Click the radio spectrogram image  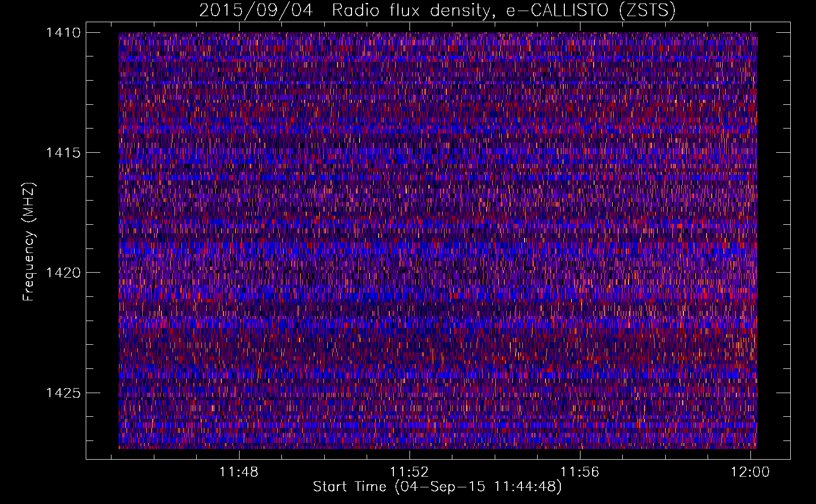pyautogui.click(x=438, y=240)
